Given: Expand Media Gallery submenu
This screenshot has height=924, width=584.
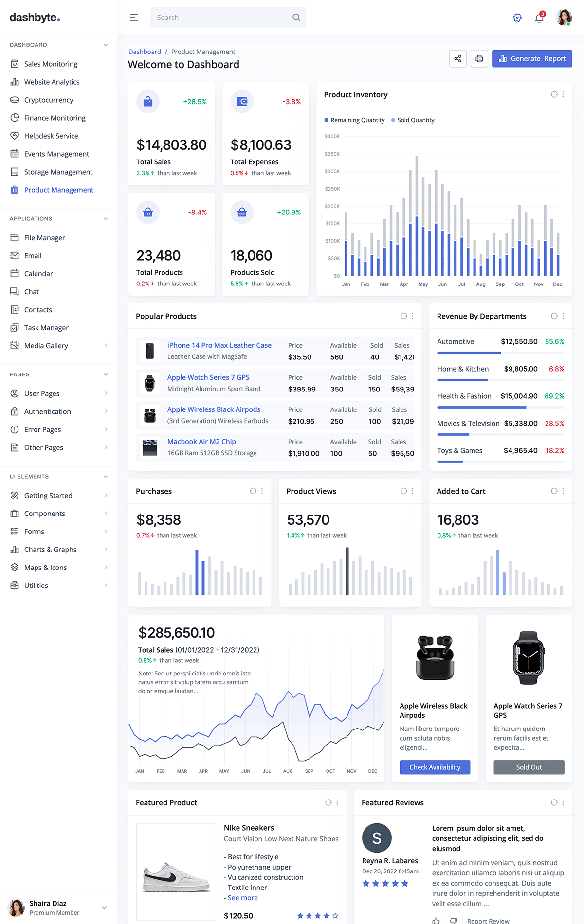Looking at the screenshot, I should coord(106,346).
